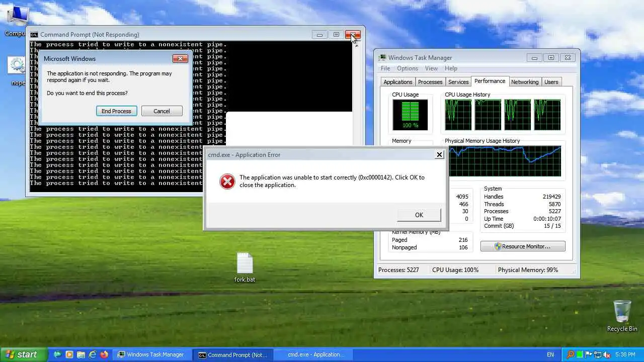Click status bar text Processes: 5227

[x=398, y=270]
